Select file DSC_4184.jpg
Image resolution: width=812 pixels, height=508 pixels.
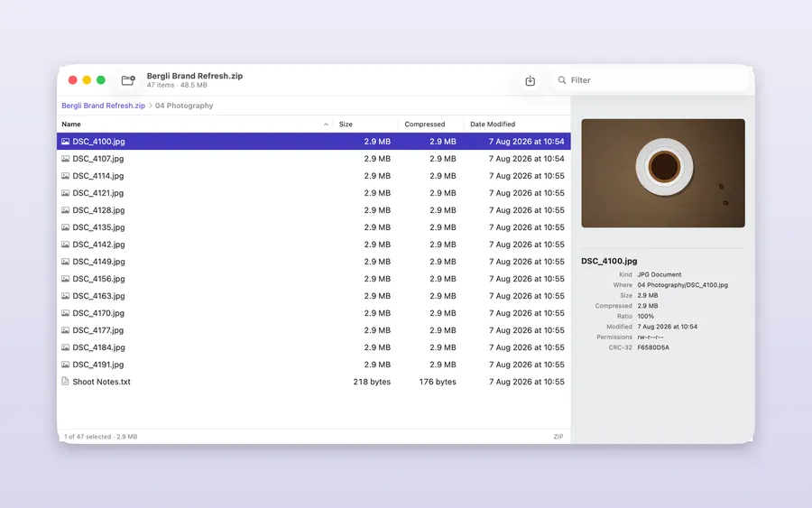314,347
